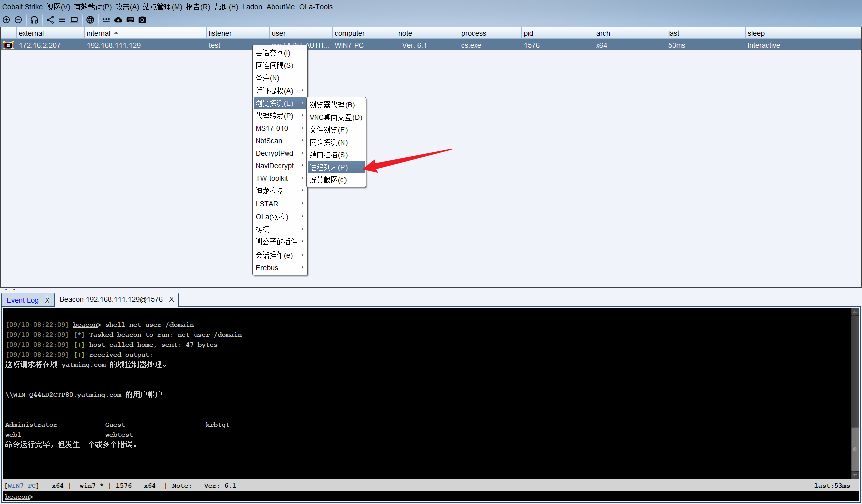Open the 视图(V) menu
This screenshot has width=862, height=504.
click(x=58, y=7)
